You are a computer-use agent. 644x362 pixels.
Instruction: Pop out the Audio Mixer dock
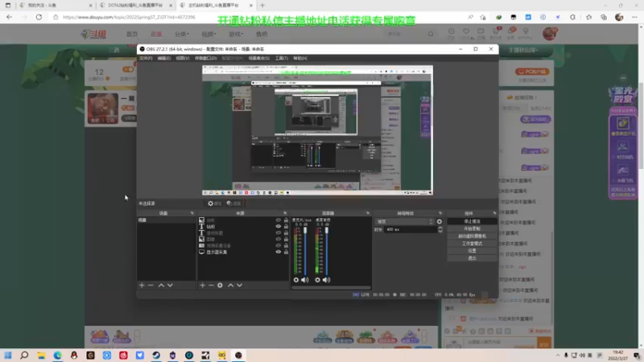(x=368, y=213)
